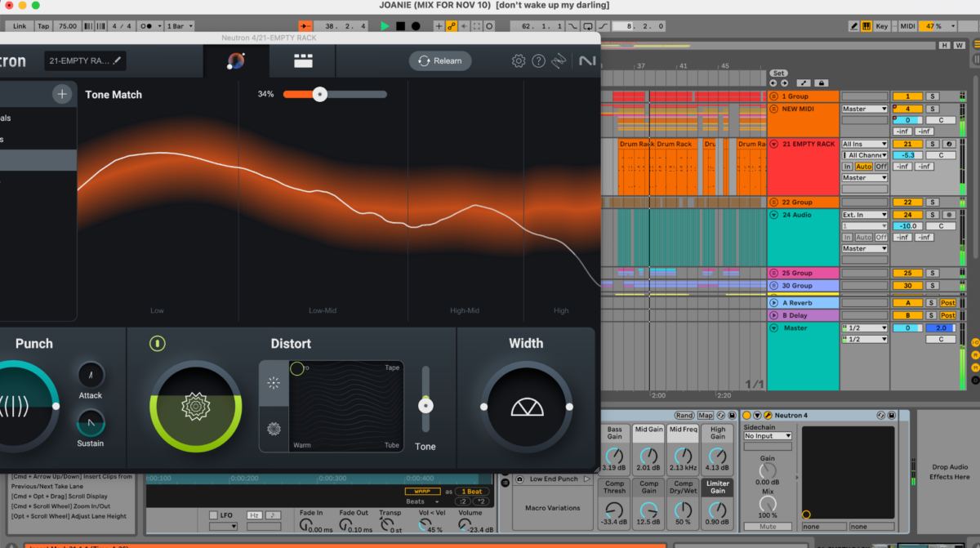This screenshot has width=980, height=548.
Task: Click the Distort amount dial center icon
Action: 195,406
